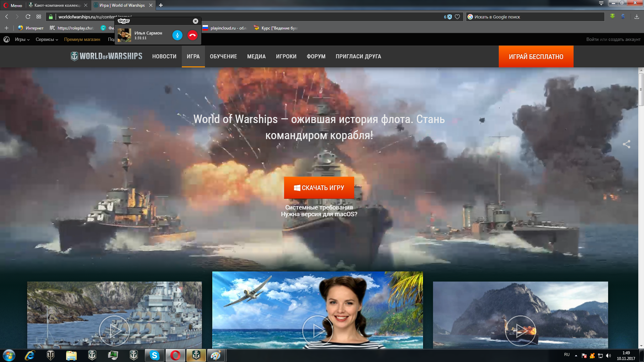
Task: Go forward to the next page
Action: 17,17
